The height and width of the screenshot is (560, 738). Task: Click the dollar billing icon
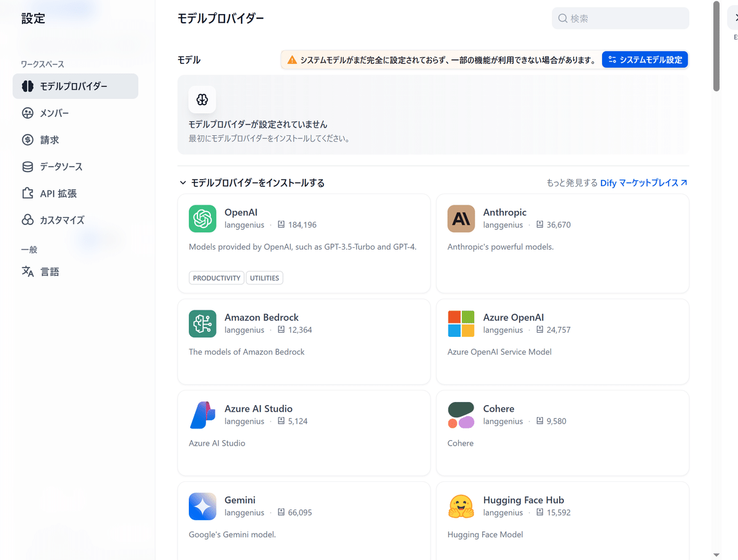(28, 140)
